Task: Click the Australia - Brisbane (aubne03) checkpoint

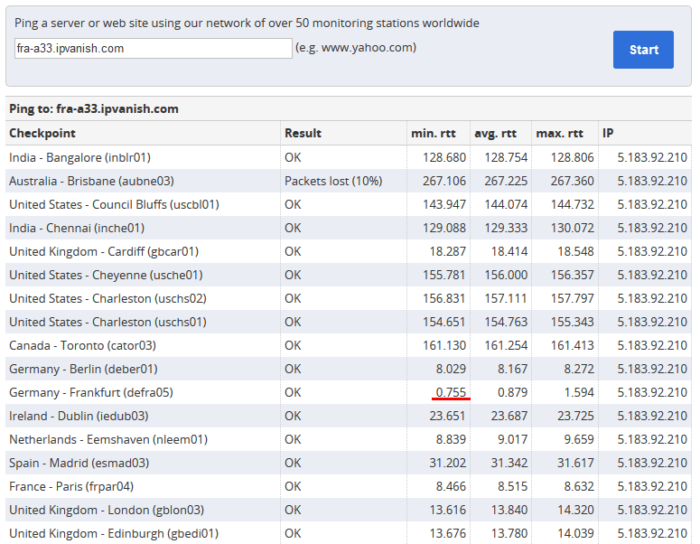Action: 92,181
